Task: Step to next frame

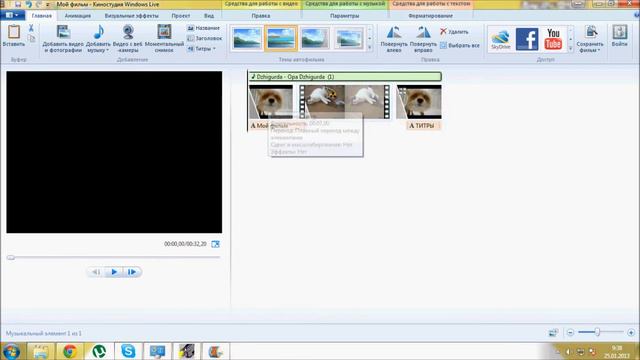Action: click(x=132, y=272)
